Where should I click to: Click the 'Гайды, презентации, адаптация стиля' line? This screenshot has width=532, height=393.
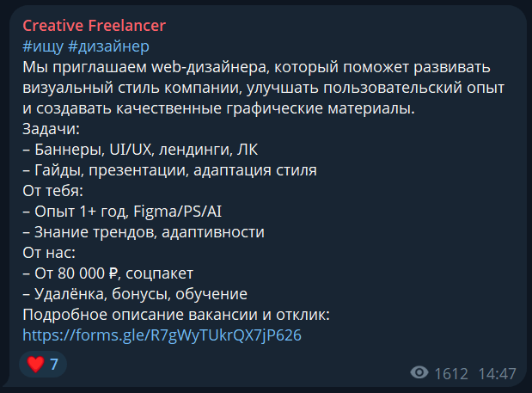(169, 170)
